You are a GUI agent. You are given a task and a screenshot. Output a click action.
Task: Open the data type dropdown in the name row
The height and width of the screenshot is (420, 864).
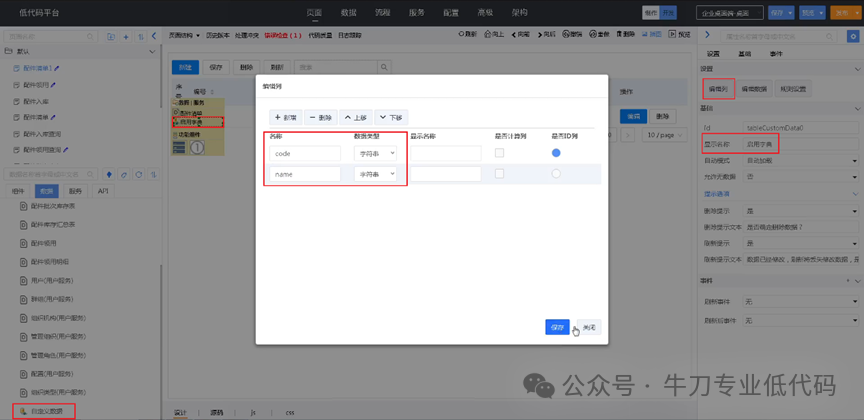375,174
